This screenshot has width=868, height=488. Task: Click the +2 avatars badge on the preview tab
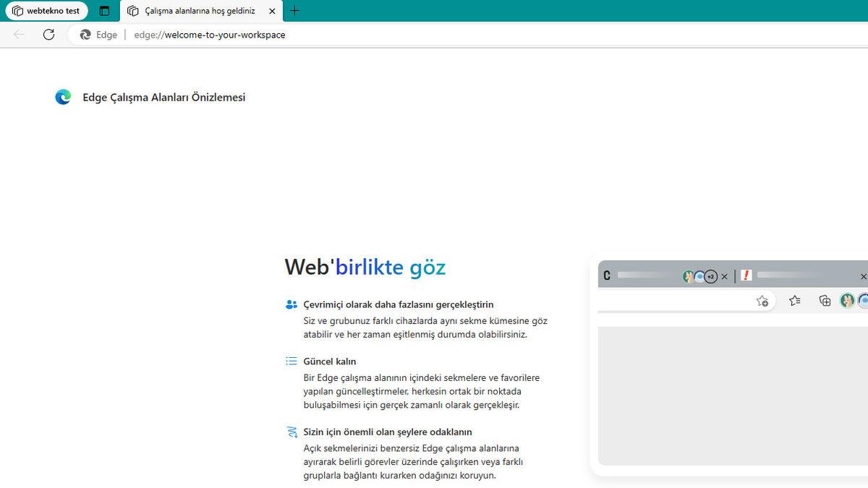coord(710,275)
